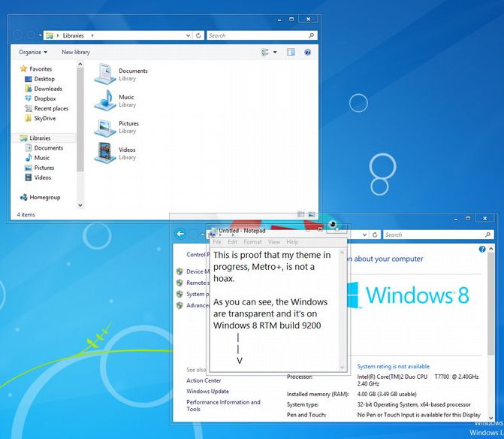
Task: Open Dropbox in the navigation pane
Action: click(45, 98)
